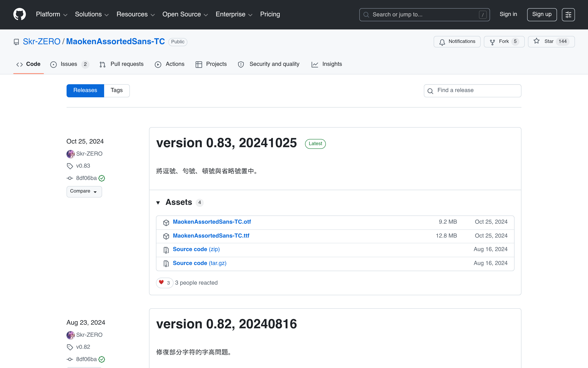
Task: Open the stargazers count 144
Action: point(562,42)
